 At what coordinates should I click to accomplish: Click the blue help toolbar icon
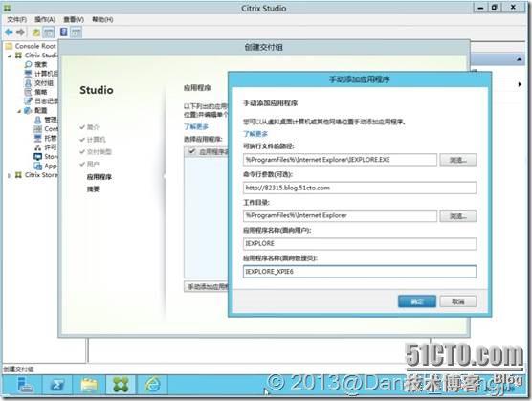pos(63,33)
